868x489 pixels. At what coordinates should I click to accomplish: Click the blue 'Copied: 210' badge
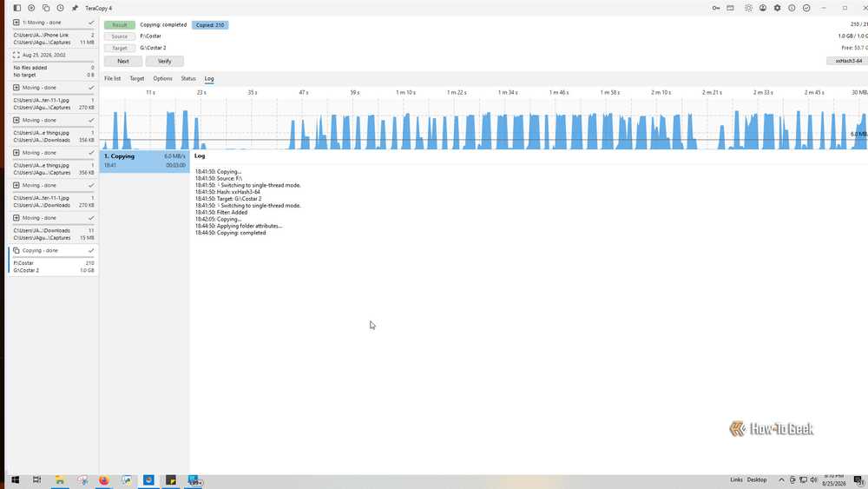point(210,25)
